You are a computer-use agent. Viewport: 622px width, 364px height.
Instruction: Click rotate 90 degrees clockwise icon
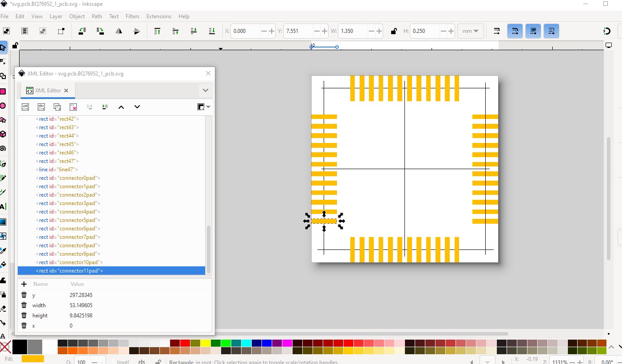click(100, 31)
